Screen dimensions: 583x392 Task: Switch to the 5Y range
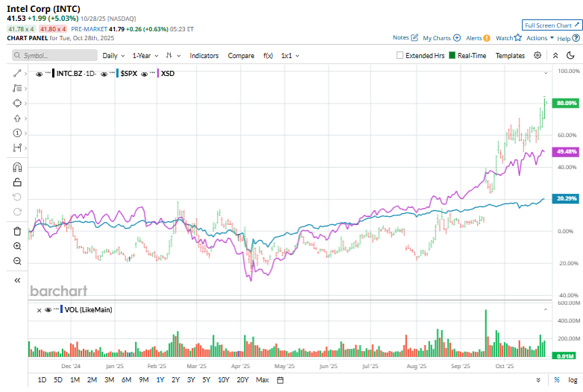point(206,379)
